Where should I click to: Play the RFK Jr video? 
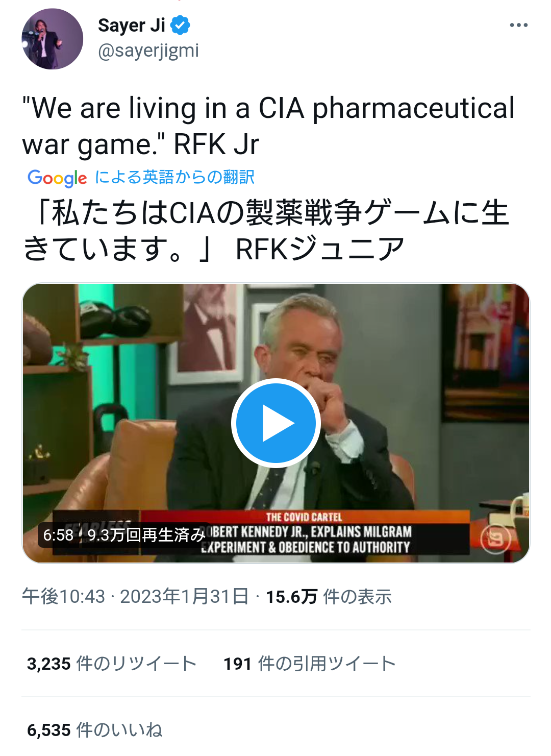[x=276, y=423]
